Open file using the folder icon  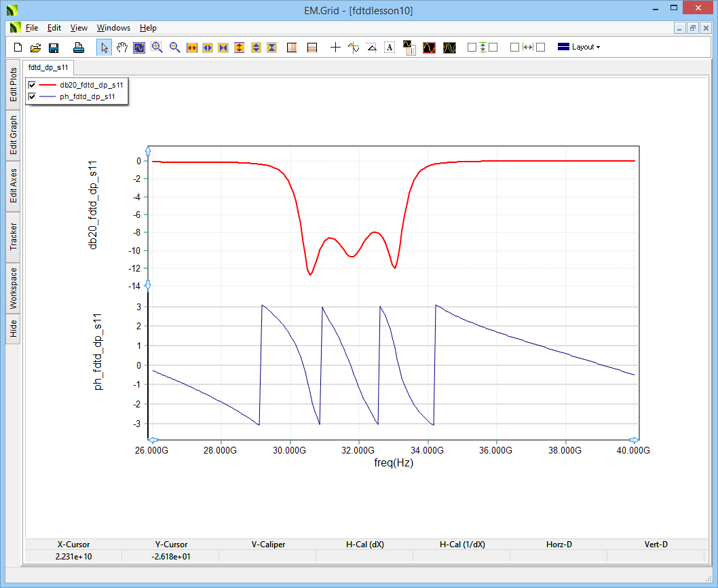tap(36, 48)
